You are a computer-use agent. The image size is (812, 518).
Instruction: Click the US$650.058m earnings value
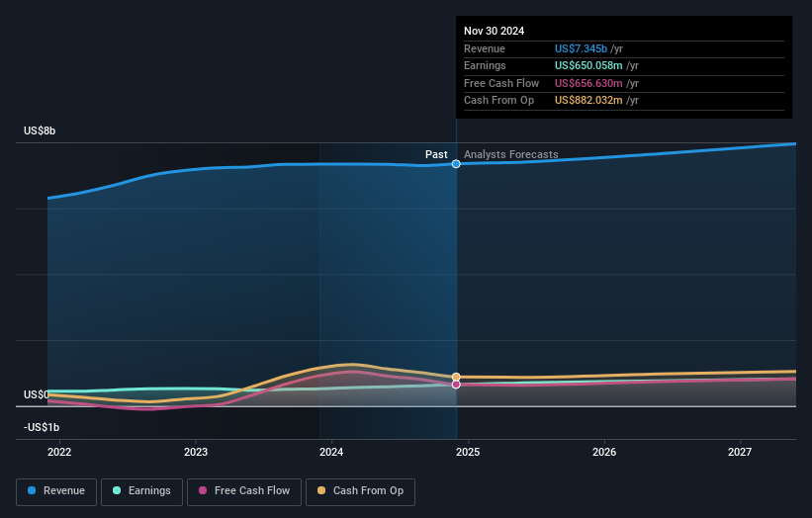pyautogui.click(x=588, y=65)
